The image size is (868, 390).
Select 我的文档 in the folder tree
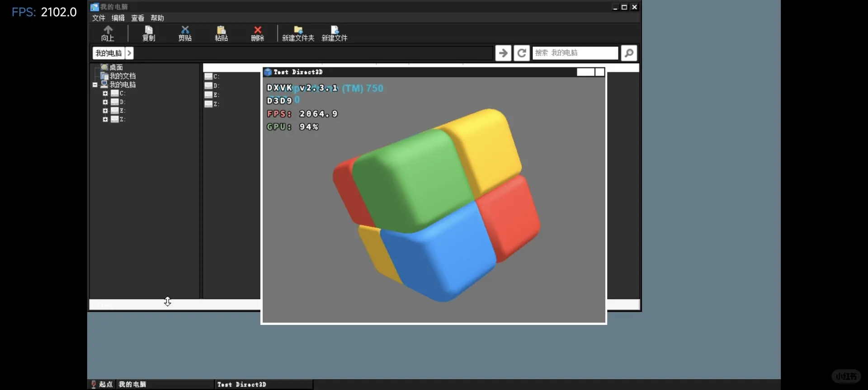(123, 76)
